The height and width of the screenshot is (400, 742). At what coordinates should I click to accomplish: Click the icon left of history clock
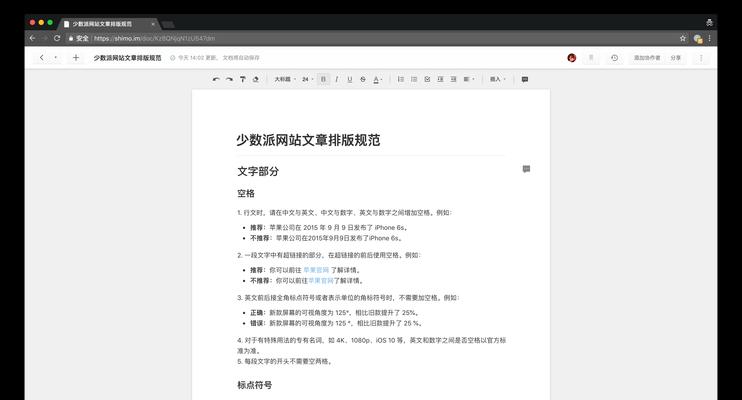pos(591,58)
